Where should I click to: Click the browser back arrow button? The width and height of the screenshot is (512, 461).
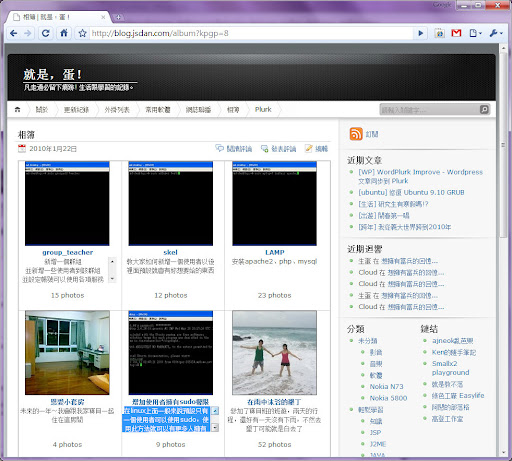14,33
